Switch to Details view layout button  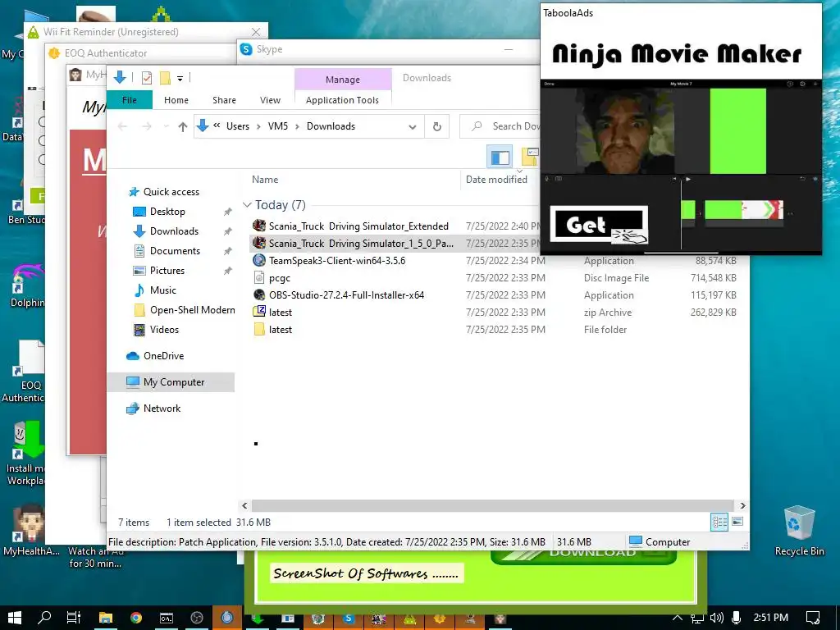point(719,522)
